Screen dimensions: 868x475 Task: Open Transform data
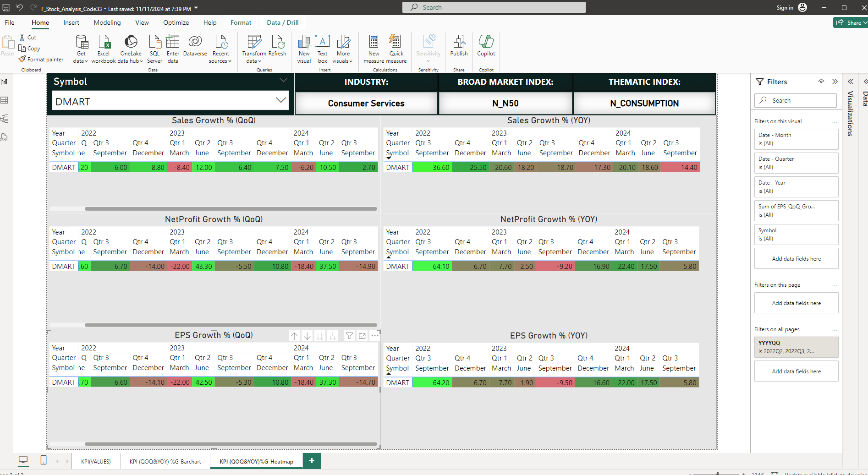[254, 49]
